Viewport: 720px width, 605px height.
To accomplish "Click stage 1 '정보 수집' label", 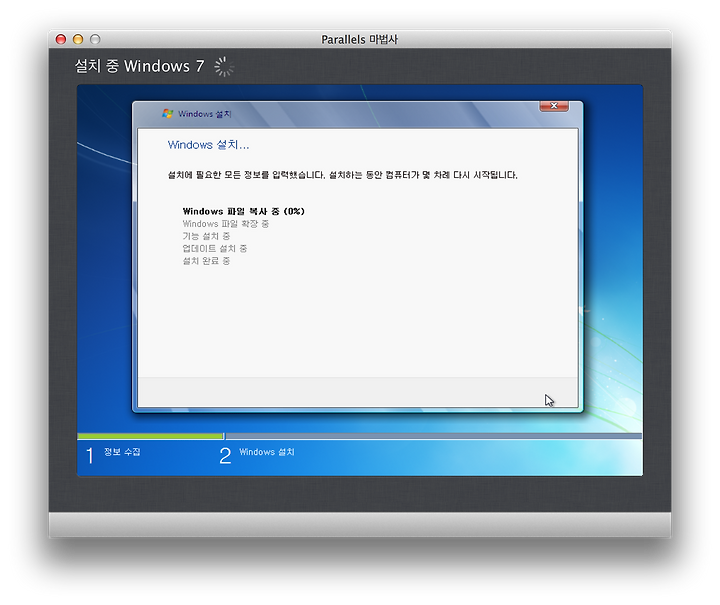I will (122, 452).
